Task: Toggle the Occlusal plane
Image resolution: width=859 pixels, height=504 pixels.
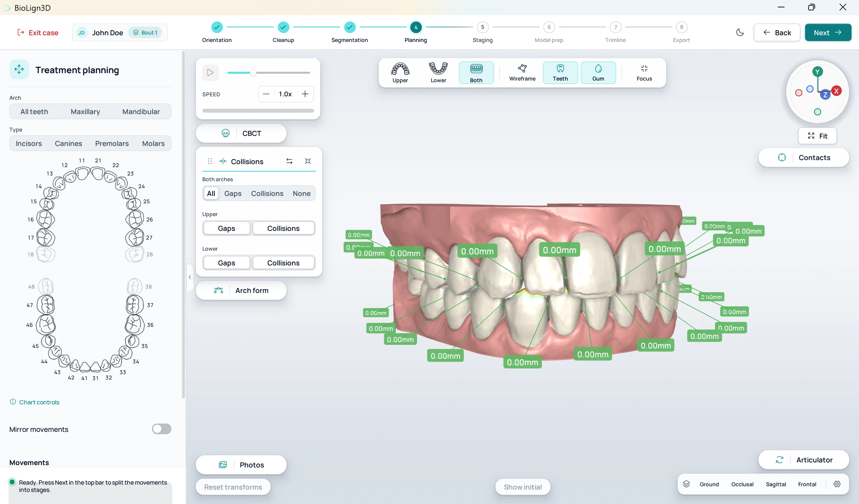Action: coord(742,484)
